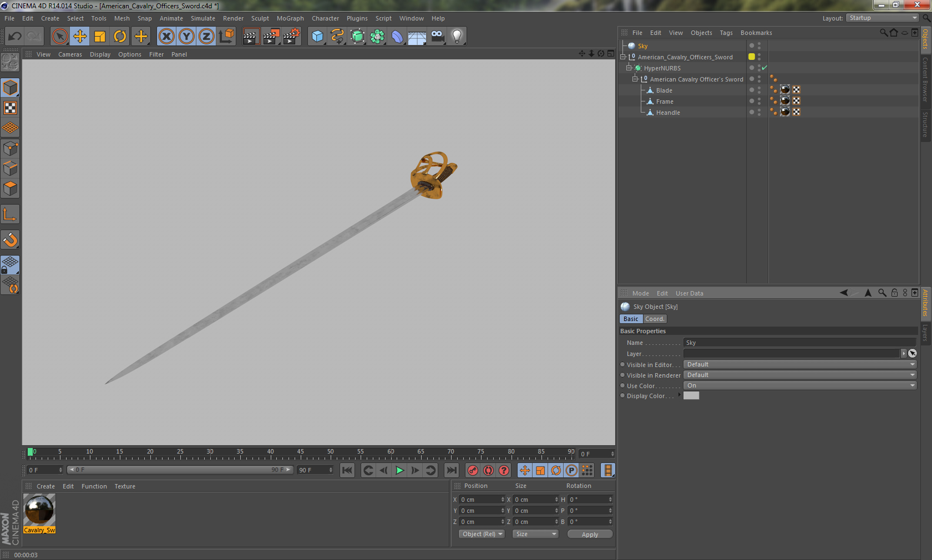Viewport: 932px width, 560px height.
Task: Select the Axis mode icon
Action: tap(10, 214)
